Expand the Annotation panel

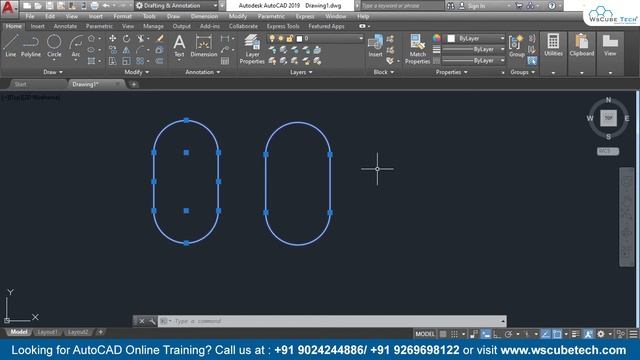coord(202,72)
